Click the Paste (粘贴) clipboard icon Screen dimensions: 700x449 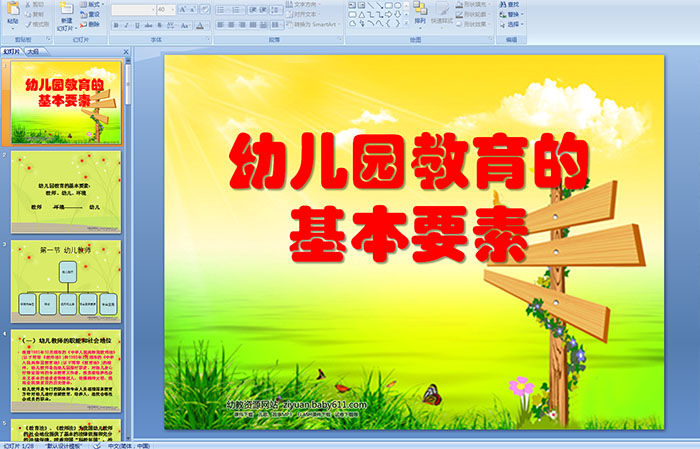[13, 9]
